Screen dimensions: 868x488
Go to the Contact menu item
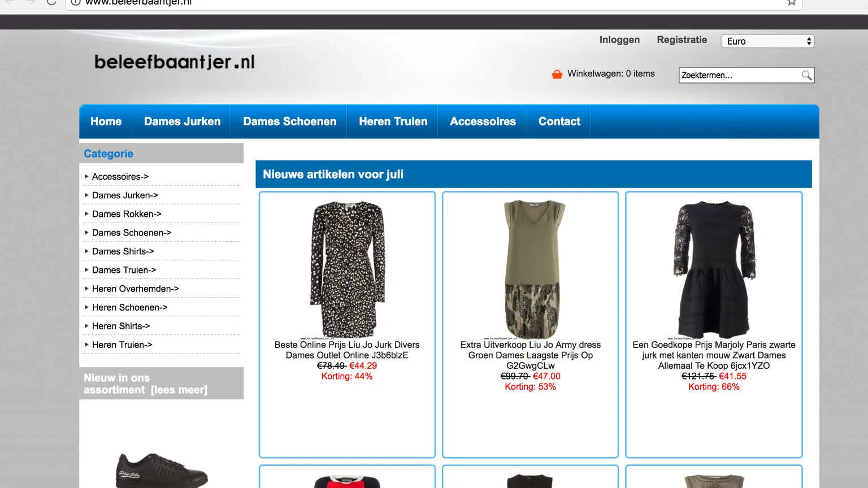(559, 121)
